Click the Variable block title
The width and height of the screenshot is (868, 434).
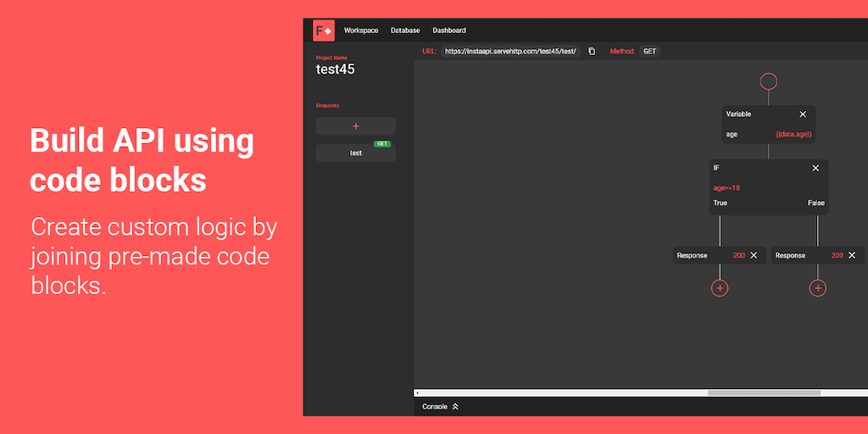click(x=738, y=114)
